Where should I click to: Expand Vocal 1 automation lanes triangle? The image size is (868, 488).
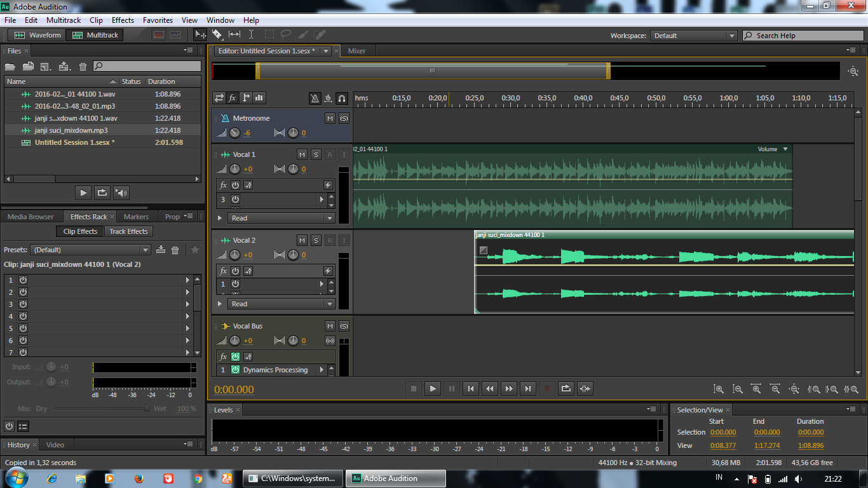click(220, 218)
